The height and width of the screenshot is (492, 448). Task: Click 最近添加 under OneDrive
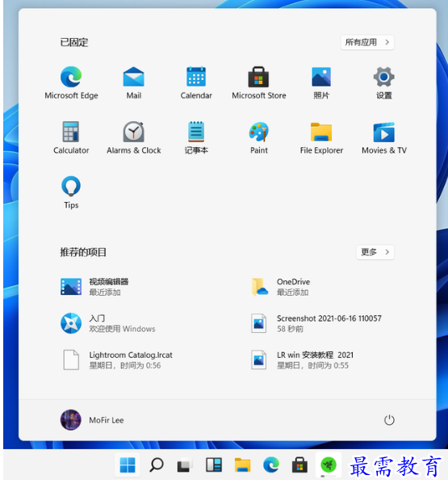click(x=292, y=292)
